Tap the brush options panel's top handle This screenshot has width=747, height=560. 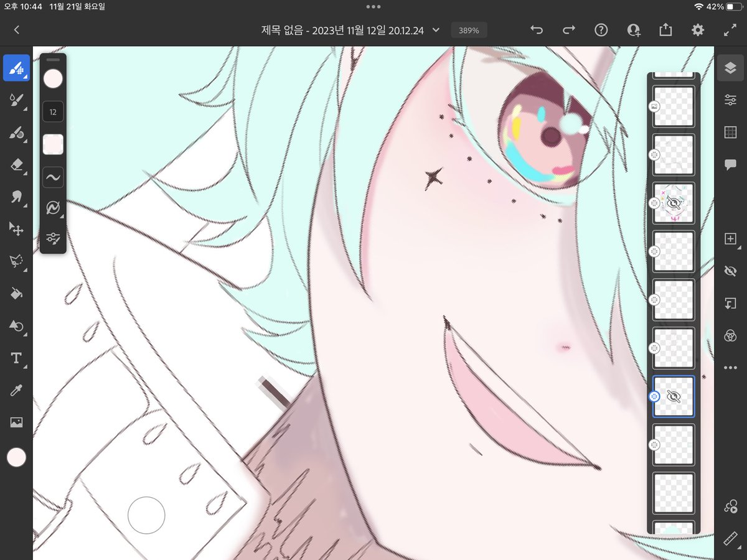(x=53, y=60)
